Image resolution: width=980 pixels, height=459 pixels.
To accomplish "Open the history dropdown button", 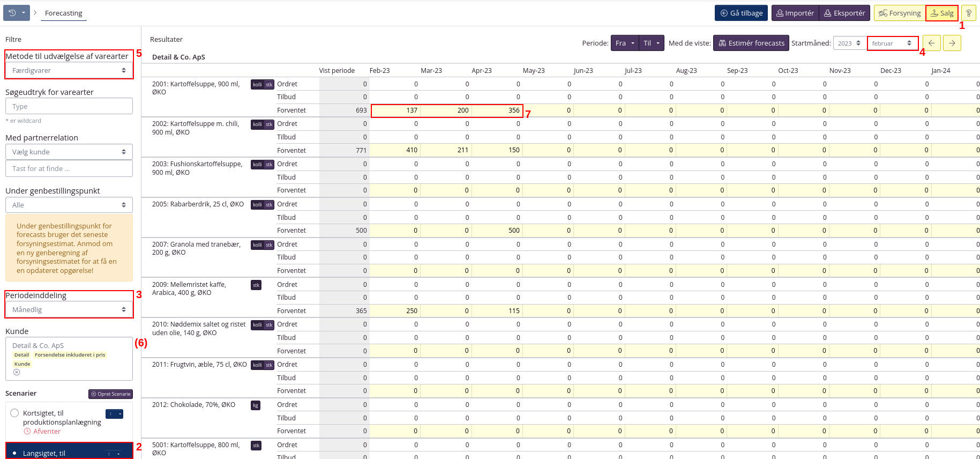I will pos(17,13).
